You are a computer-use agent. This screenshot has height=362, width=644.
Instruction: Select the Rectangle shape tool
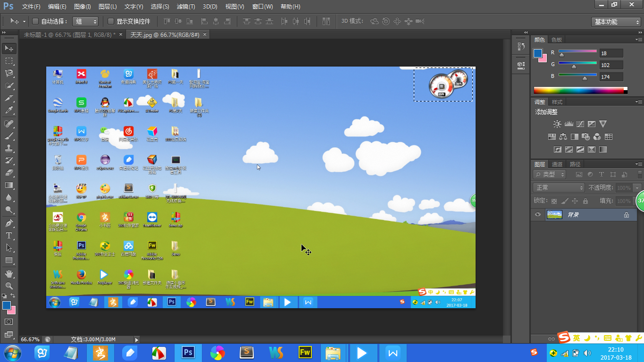(9, 260)
